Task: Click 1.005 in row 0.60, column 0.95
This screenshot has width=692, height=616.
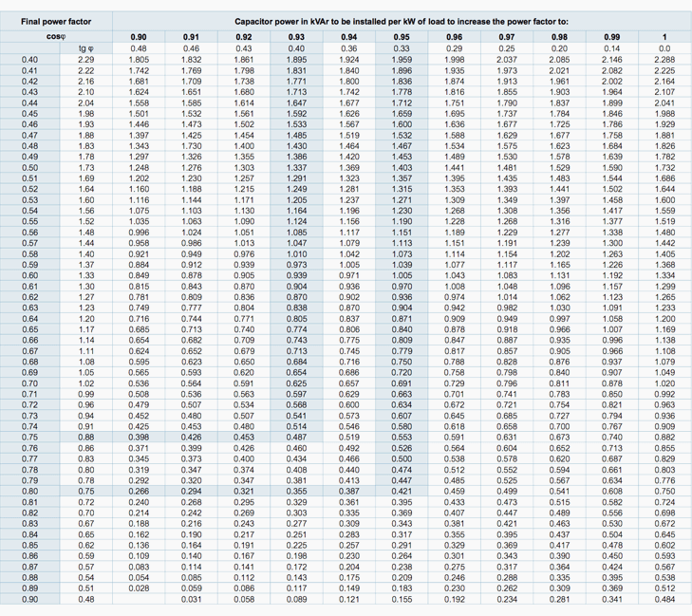Action: [402, 275]
